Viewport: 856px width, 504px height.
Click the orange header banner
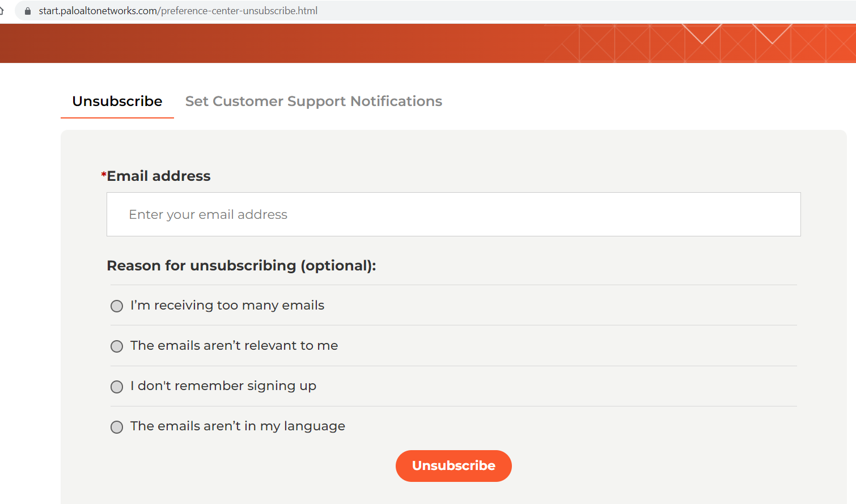pos(283,43)
